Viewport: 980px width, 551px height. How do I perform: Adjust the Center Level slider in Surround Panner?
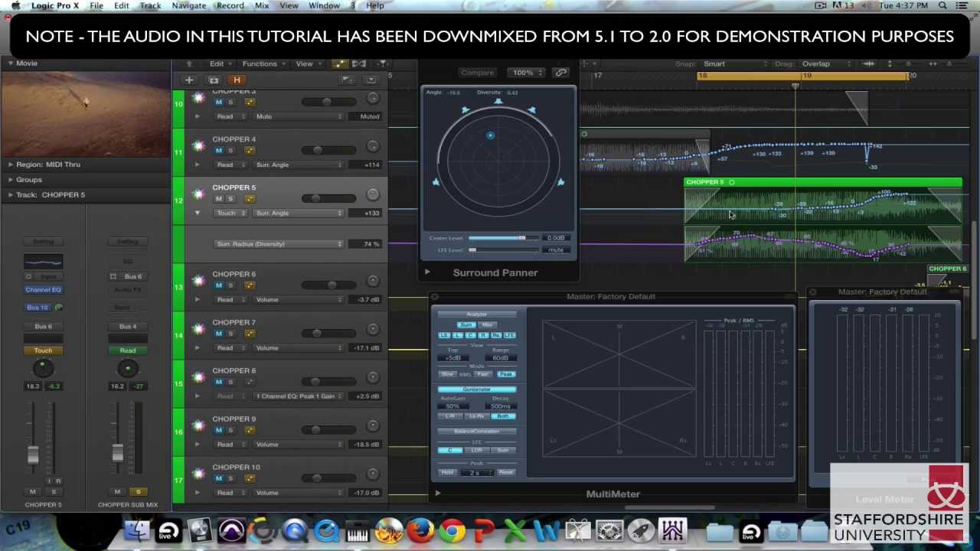503,238
